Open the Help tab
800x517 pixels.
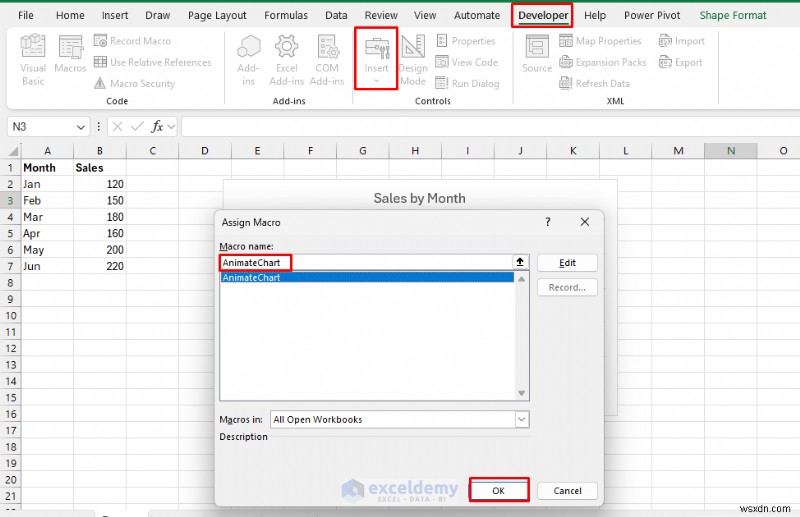pyautogui.click(x=595, y=15)
